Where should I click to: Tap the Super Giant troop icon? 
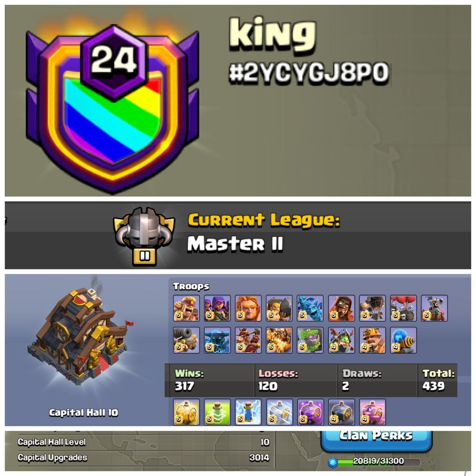pyautogui.click(x=248, y=308)
